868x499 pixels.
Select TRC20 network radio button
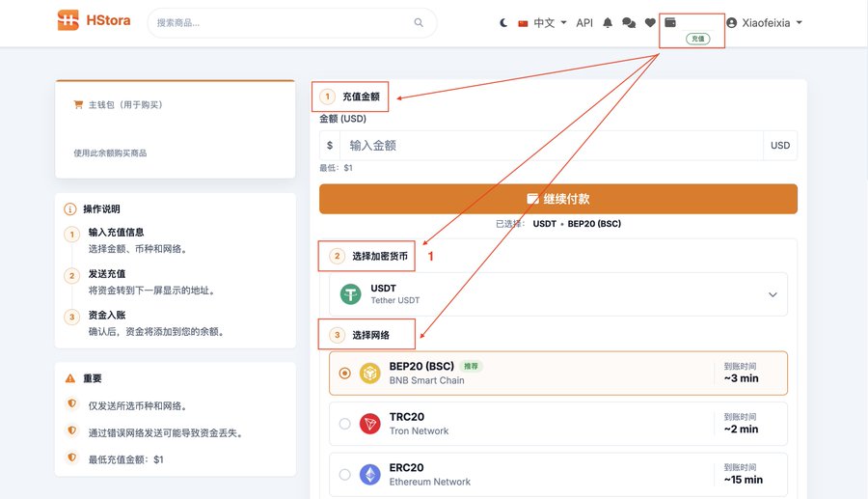pos(345,424)
